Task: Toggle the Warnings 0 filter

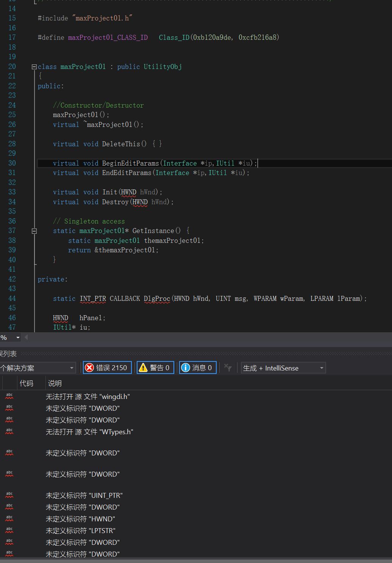Action: coord(155,368)
